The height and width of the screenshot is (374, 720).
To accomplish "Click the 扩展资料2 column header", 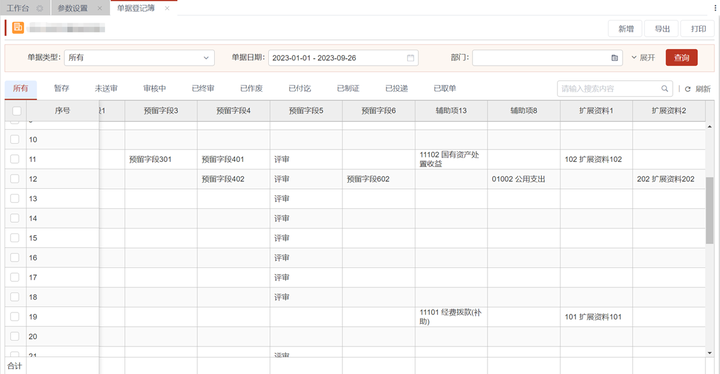I will coord(669,111).
